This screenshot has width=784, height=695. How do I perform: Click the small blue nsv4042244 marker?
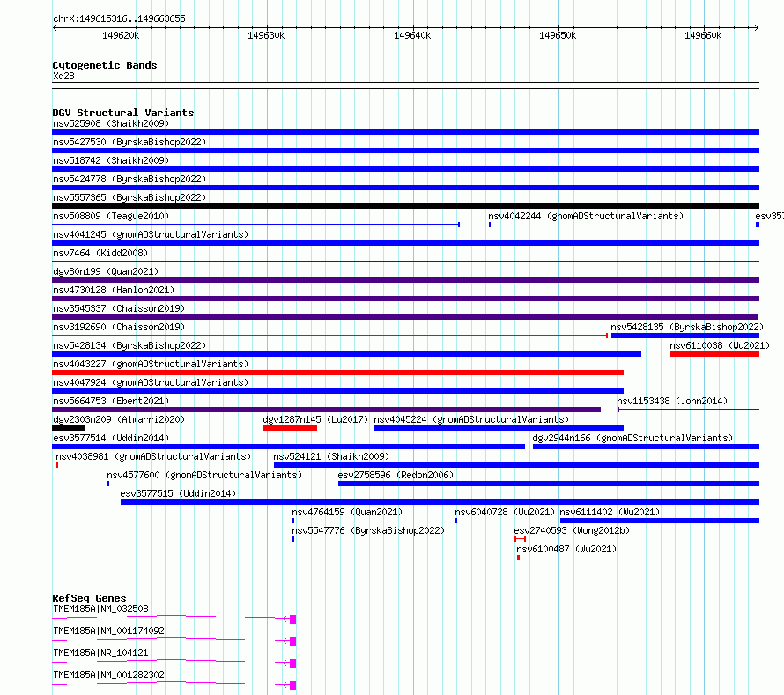490,225
